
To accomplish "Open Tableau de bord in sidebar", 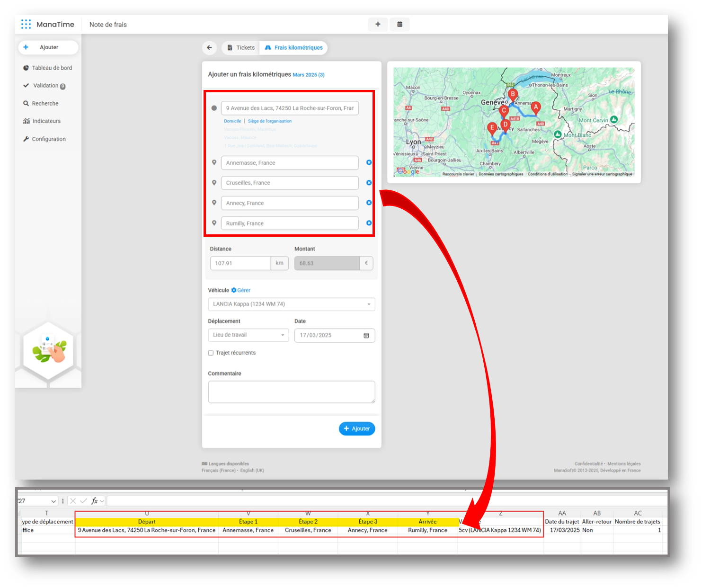I will (52, 68).
